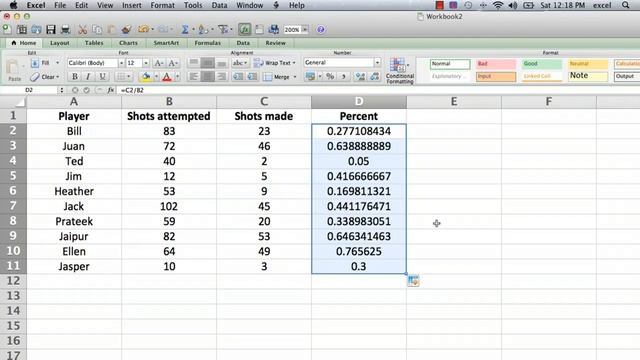
Task: Click the Name Box showing D2
Action: click(29, 90)
